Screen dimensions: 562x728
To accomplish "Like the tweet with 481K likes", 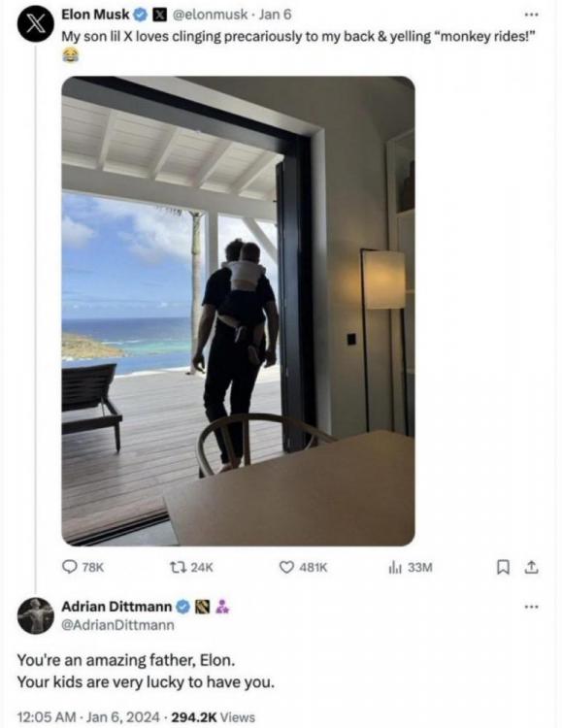I will tap(286, 567).
